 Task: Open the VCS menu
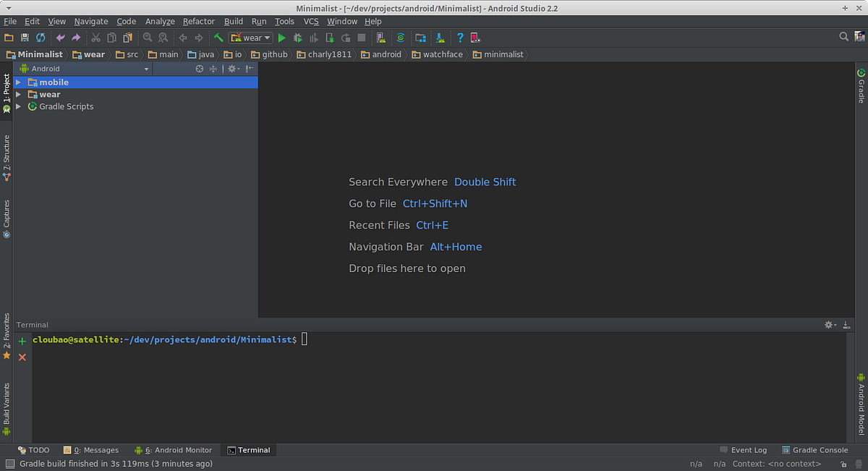tap(311, 22)
